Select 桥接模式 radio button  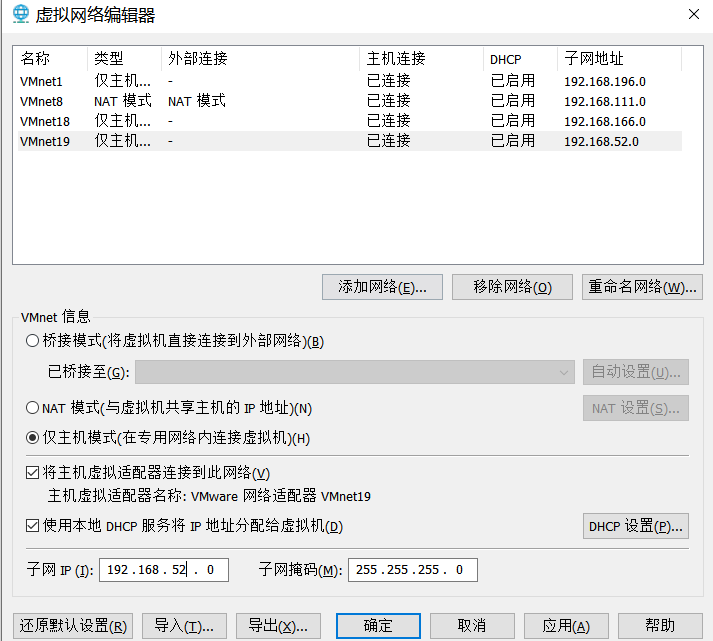coord(32,341)
